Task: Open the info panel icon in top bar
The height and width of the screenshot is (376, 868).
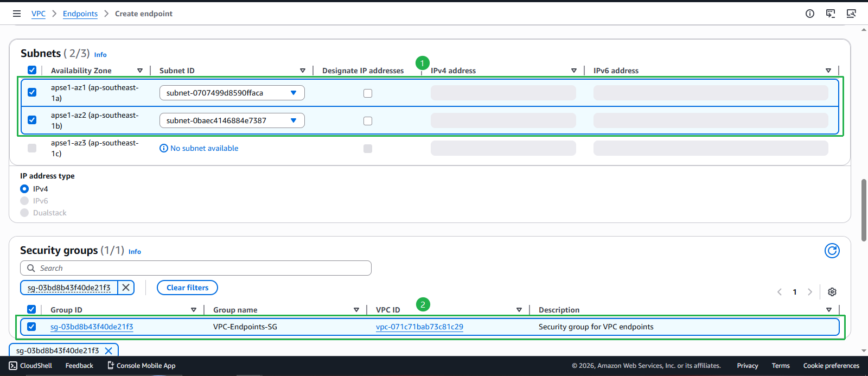Action: pyautogui.click(x=810, y=14)
